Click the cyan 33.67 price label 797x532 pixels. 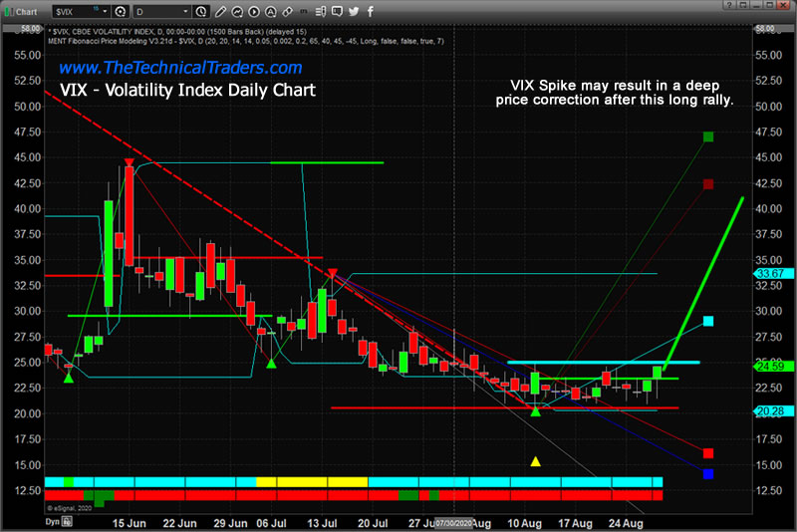click(x=773, y=273)
